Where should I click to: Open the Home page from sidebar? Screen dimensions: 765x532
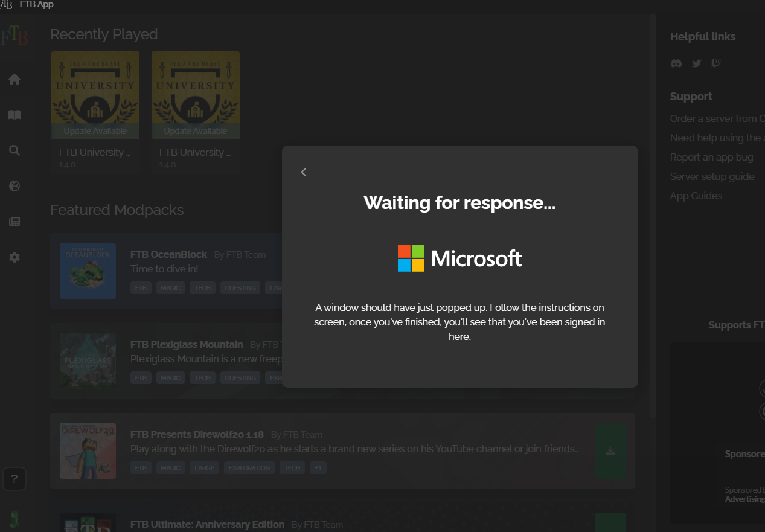[x=14, y=79]
